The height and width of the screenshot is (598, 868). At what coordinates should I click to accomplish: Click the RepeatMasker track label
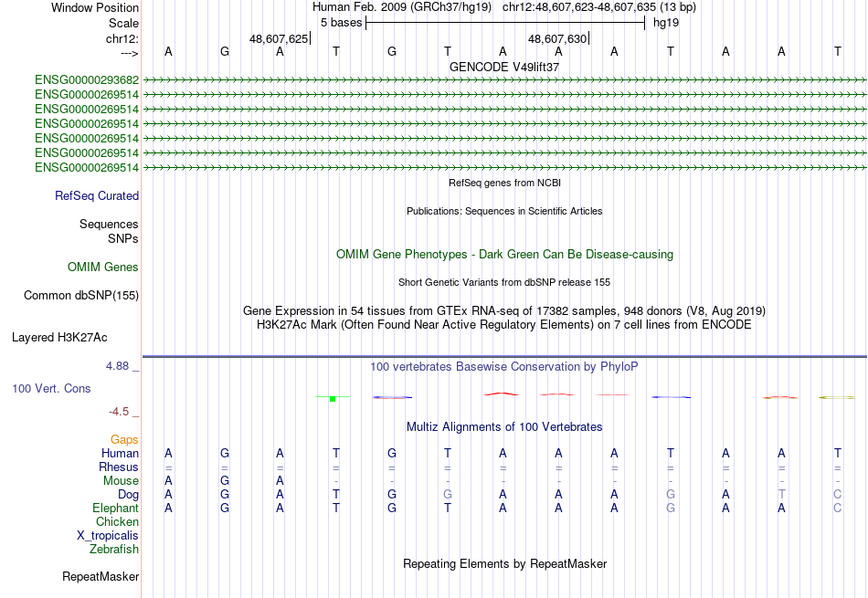point(101,576)
